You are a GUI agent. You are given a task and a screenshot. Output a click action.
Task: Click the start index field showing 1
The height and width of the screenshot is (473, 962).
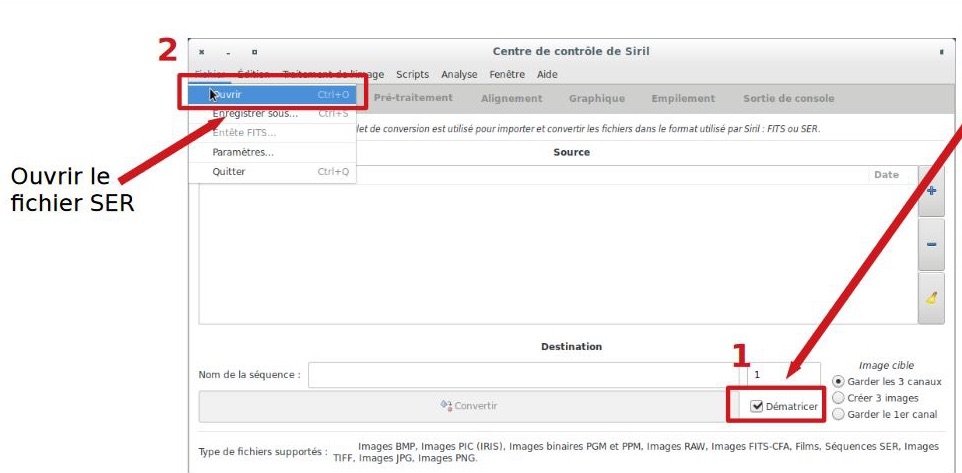tap(783, 374)
